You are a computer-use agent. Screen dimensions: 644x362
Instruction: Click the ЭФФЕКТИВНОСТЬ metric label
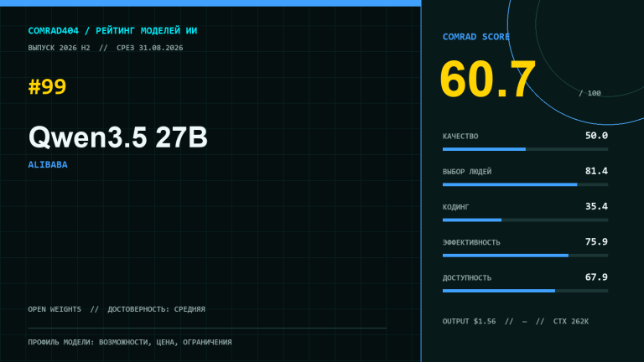coord(471,242)
